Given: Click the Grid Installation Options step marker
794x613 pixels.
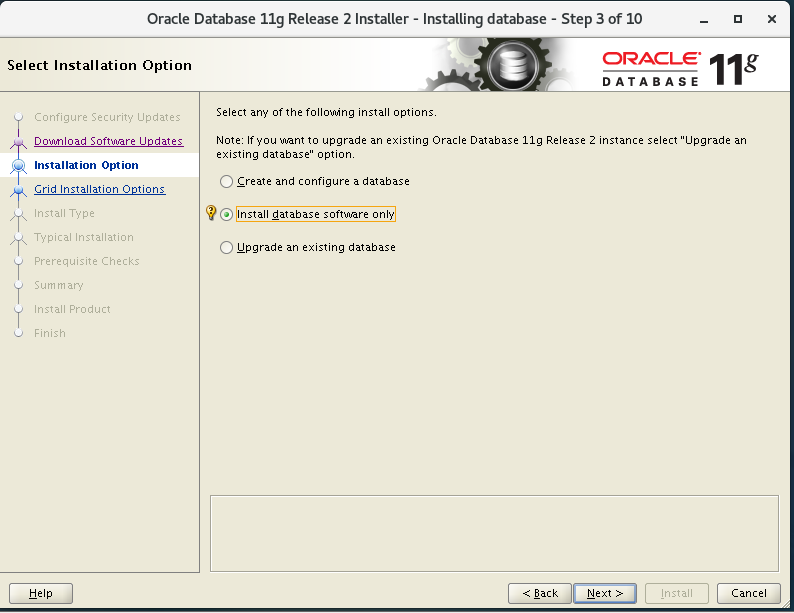Looking at the screenshot, I should pyautogui.click(x=19, y=190).
